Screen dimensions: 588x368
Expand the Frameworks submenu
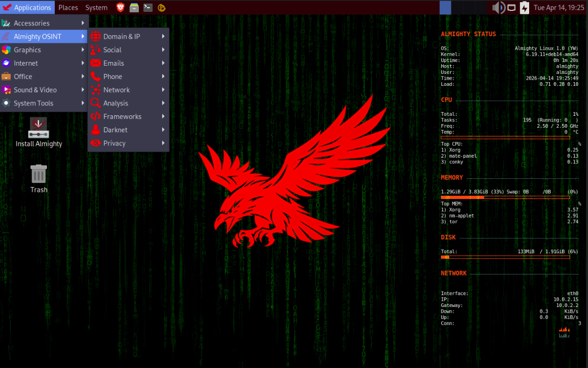[x=128, y=116]
